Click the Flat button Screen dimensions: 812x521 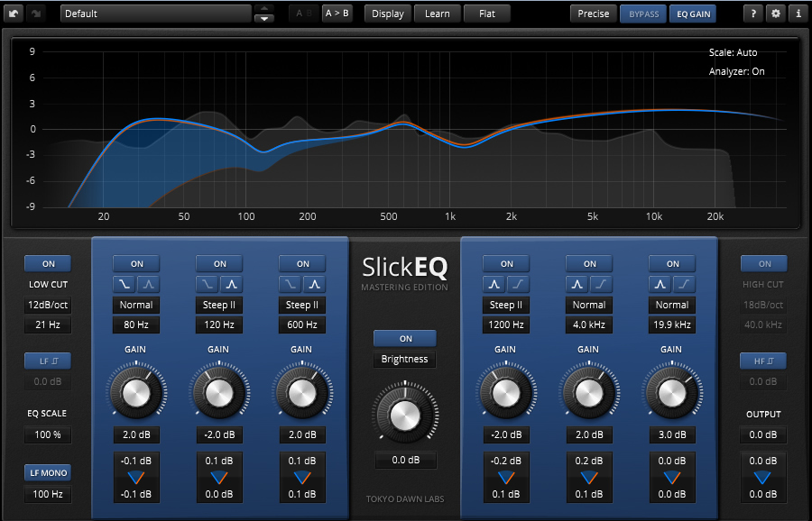[487, 14]
